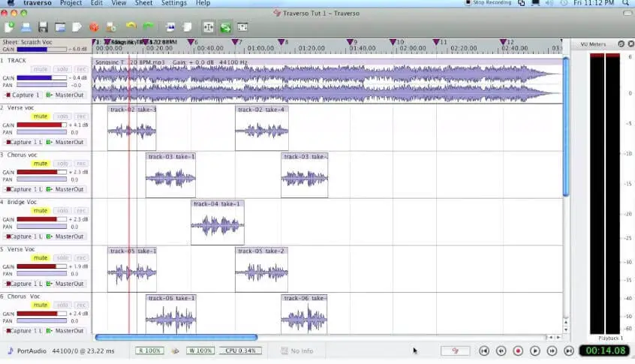Image resolution: width=635 pixels, height=364 pixels.
Task: Click the rightmost icon in the toolbar
Action: (242, 27)
